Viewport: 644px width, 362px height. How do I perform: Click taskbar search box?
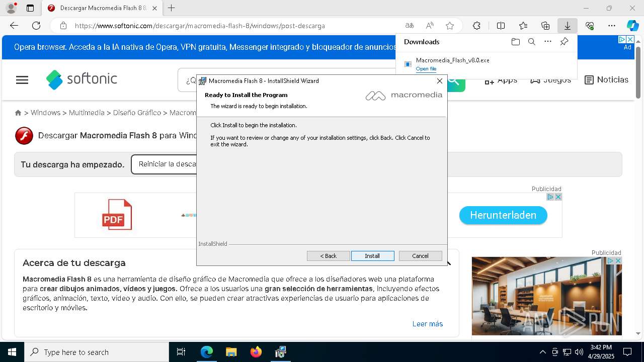97,352
